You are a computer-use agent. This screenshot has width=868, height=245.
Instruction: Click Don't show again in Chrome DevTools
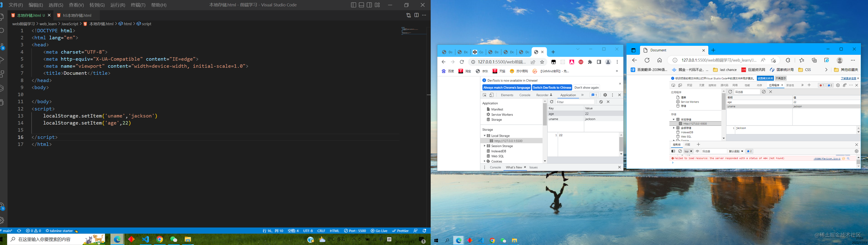tap(587, 87)
